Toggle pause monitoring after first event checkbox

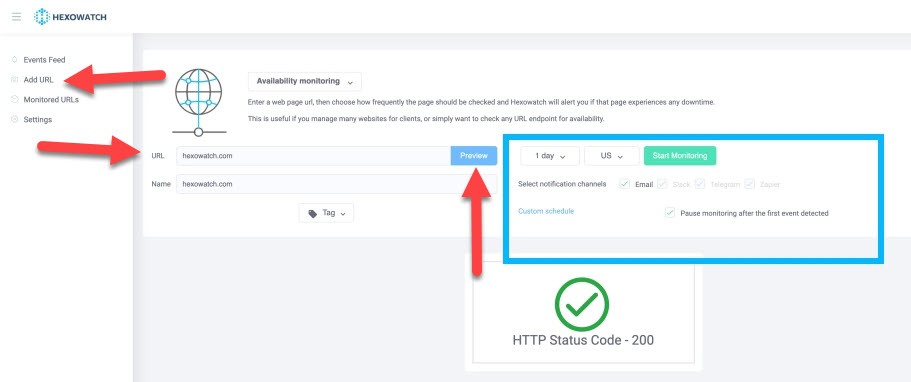click(670, 213)
